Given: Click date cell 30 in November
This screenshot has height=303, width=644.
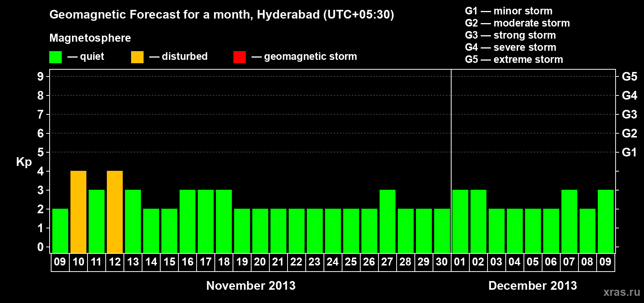Looking at the screenshot, I should tap(442, 262).
